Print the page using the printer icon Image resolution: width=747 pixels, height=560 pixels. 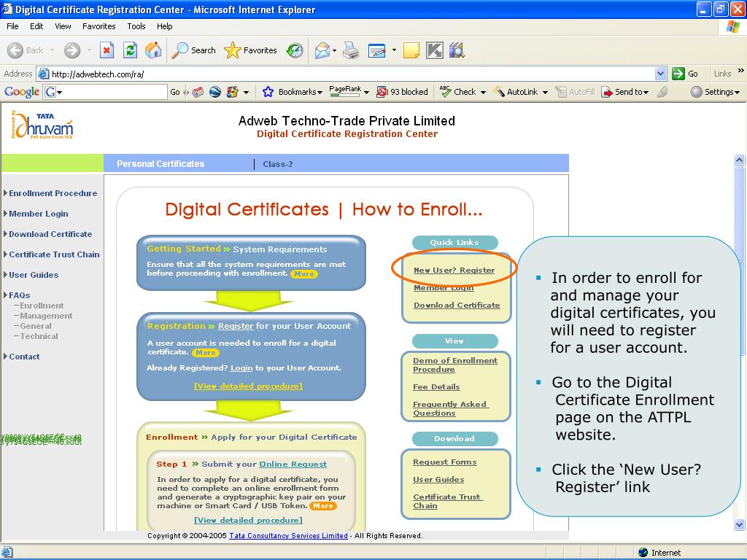[351, 50]
